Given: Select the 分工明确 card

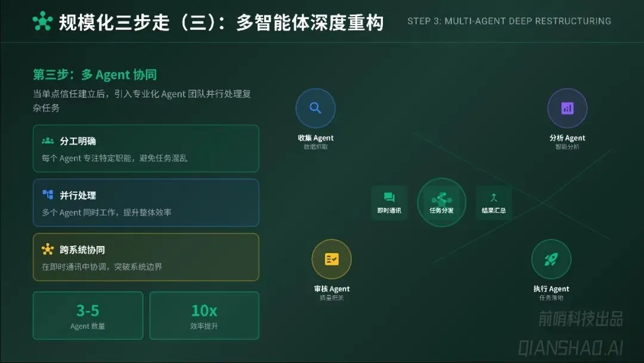Looking at the screenshot, I should pyautogui.click(x=146, y=149).
